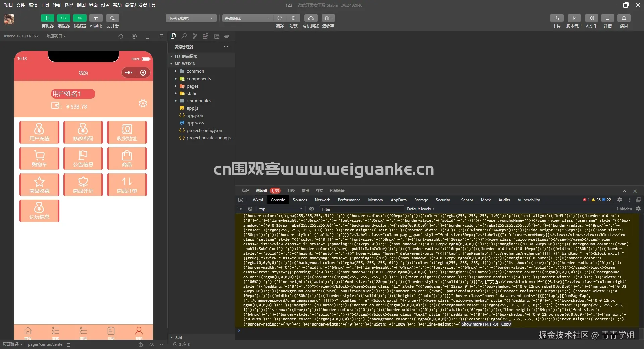Open 版本管理 version control
Screen dimensions: 644x349
pos(574,18)
